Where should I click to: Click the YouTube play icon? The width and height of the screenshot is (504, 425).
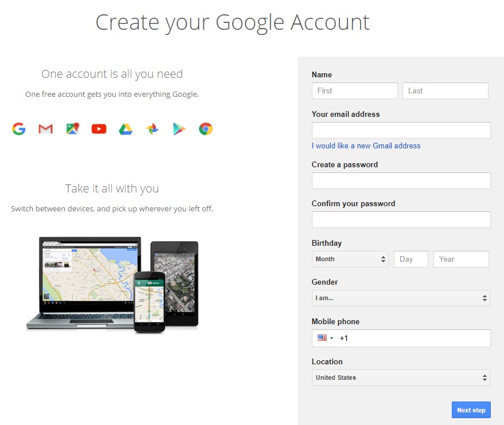[x=99, y=129]
